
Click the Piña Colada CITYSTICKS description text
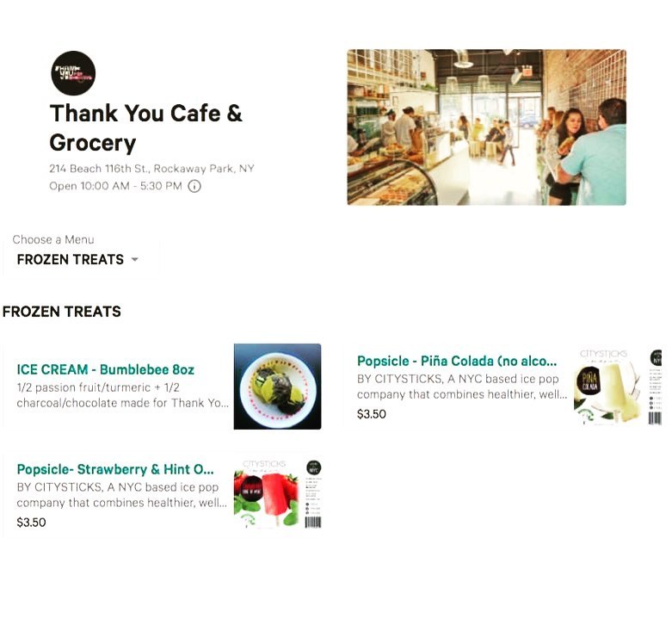pos(462,387)
